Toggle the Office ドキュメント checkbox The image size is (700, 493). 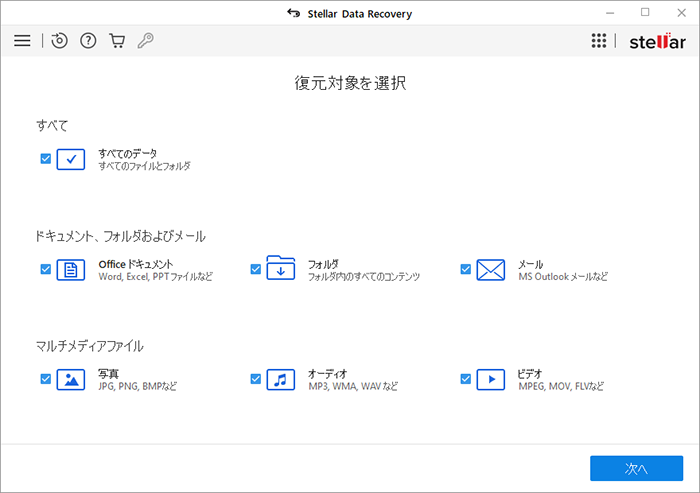[x=45, y=269]
